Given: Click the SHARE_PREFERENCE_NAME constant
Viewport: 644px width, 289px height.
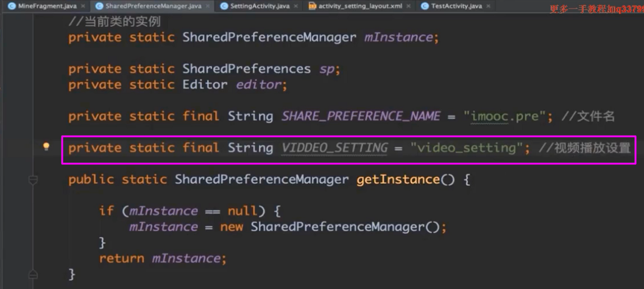Looking at the screenshot, I should pos(361,116).
